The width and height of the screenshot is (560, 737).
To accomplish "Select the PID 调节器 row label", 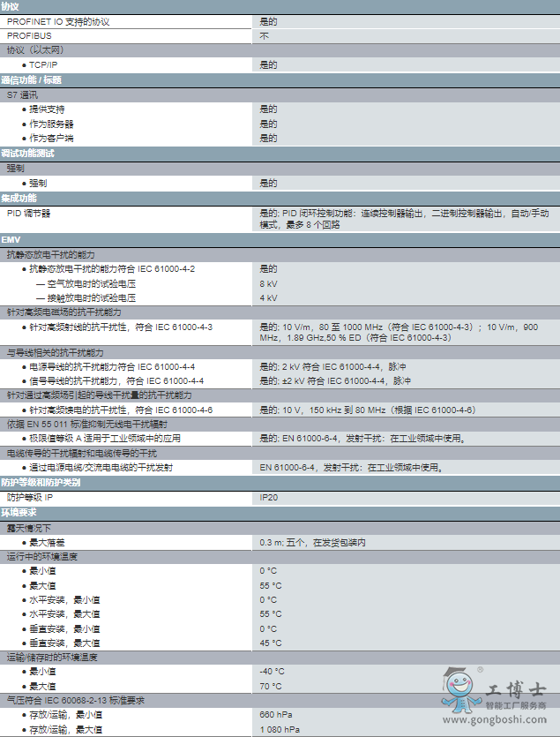I will click(x=29, y=213).
